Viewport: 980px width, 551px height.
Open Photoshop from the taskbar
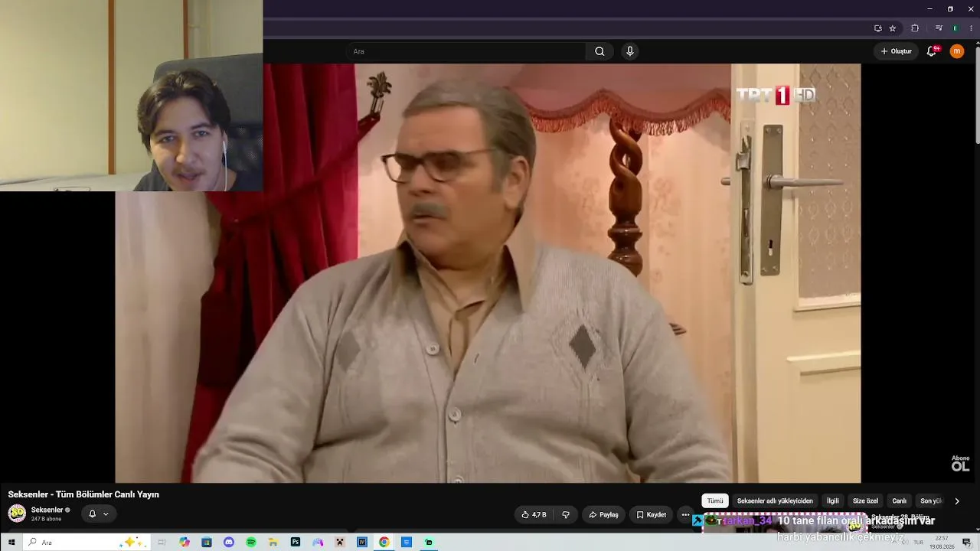[x=296, y=543]
